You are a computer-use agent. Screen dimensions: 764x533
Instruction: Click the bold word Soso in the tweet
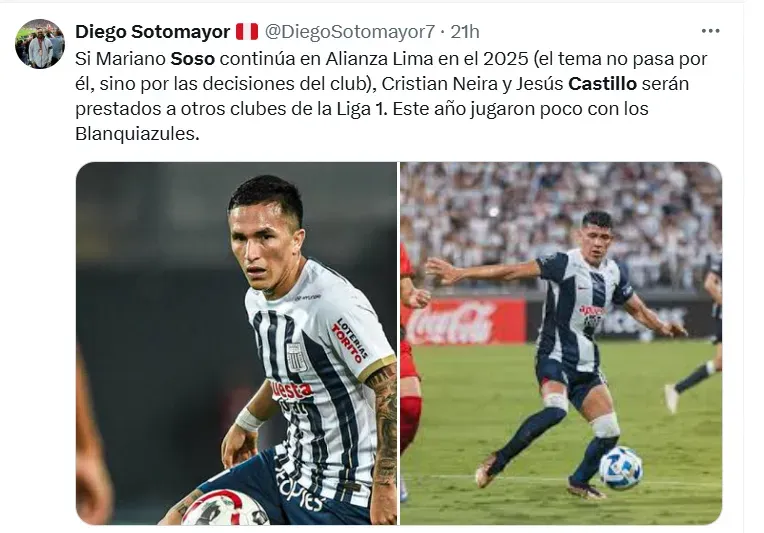192,59
